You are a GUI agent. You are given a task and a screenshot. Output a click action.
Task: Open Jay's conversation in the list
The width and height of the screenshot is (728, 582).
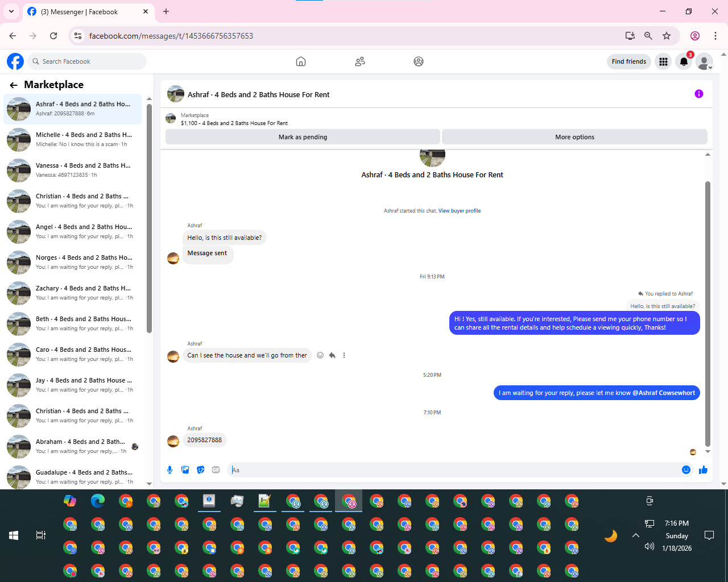[73, 385]
